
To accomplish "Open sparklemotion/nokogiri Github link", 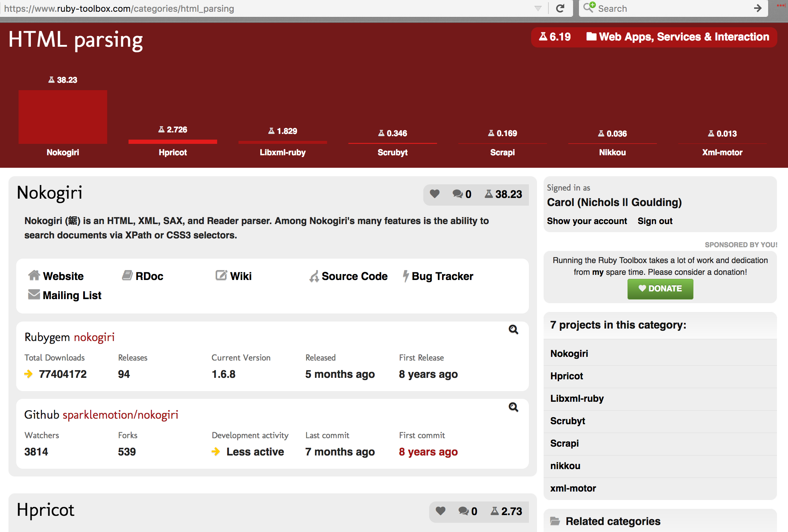I will click(120, 415).
